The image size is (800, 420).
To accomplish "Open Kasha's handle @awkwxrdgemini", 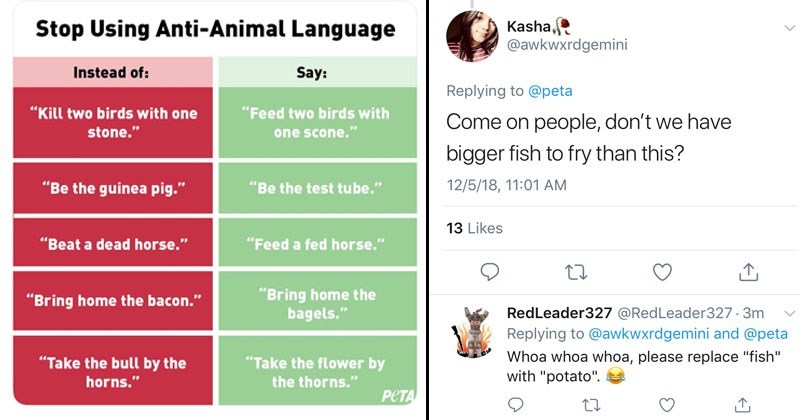I will pyautogui.click(x=567, y=45).
